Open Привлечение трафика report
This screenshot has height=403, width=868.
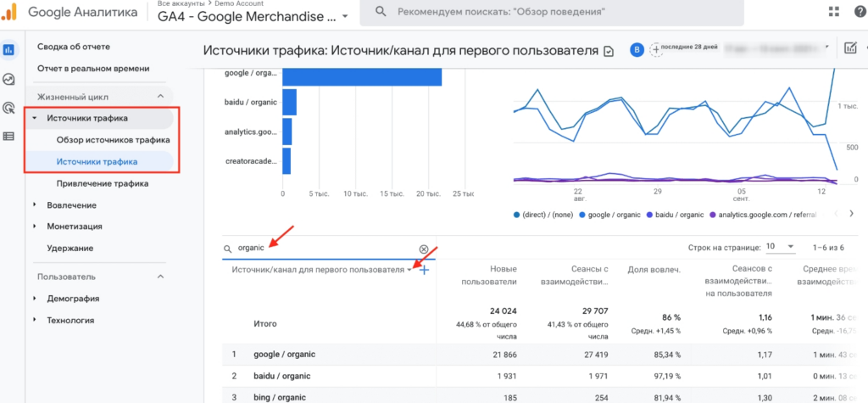[103, 183]
